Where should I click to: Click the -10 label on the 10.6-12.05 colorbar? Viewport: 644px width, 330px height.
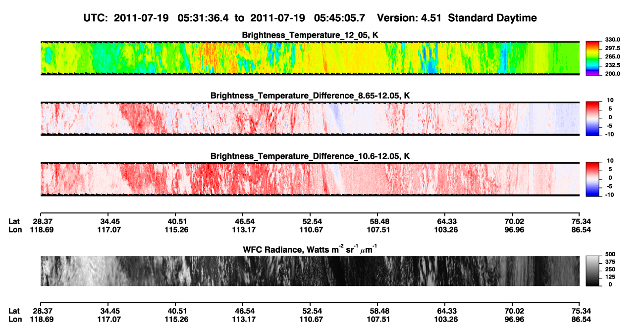tap(609, 195)
